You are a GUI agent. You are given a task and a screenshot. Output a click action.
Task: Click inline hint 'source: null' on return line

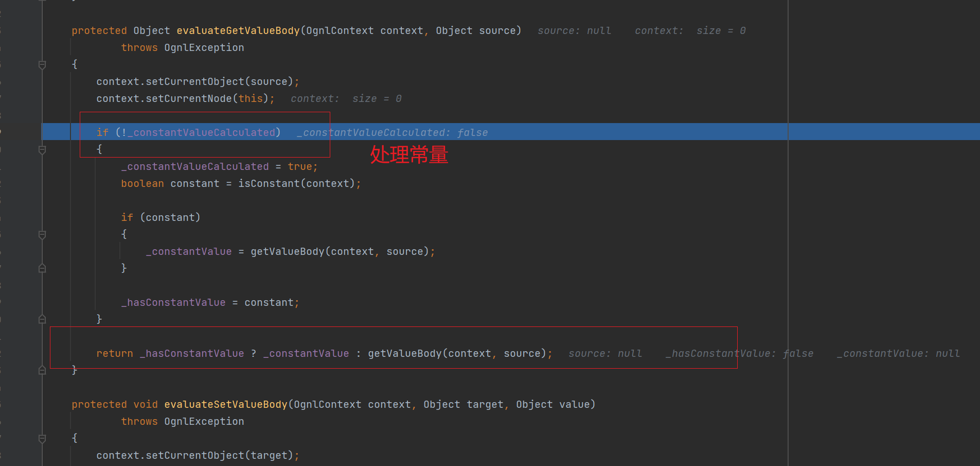(605, 354)
